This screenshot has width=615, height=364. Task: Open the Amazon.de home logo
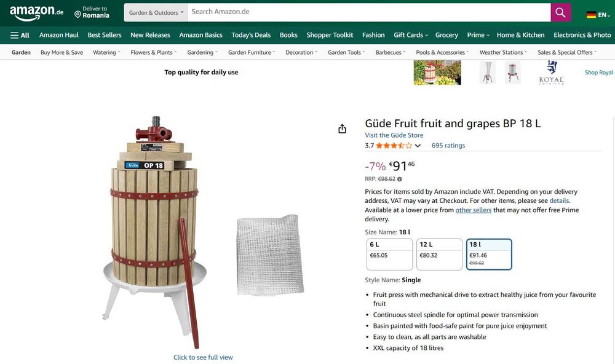36,12
